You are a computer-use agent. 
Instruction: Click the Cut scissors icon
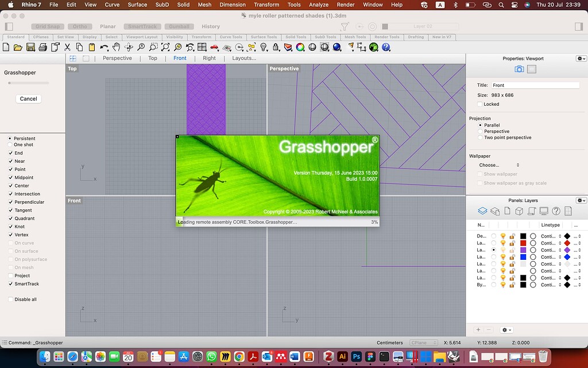[67, 47]
